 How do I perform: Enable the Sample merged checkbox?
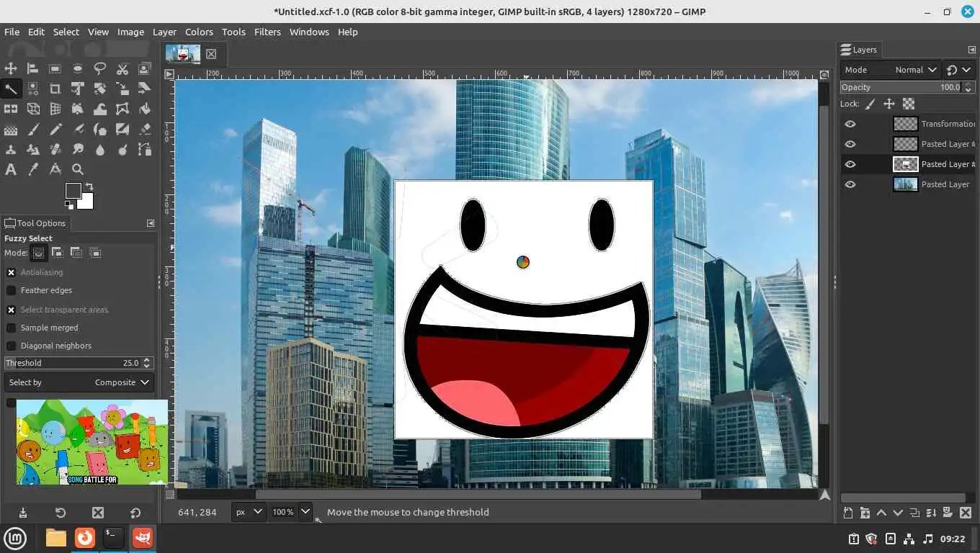point(11,328)
